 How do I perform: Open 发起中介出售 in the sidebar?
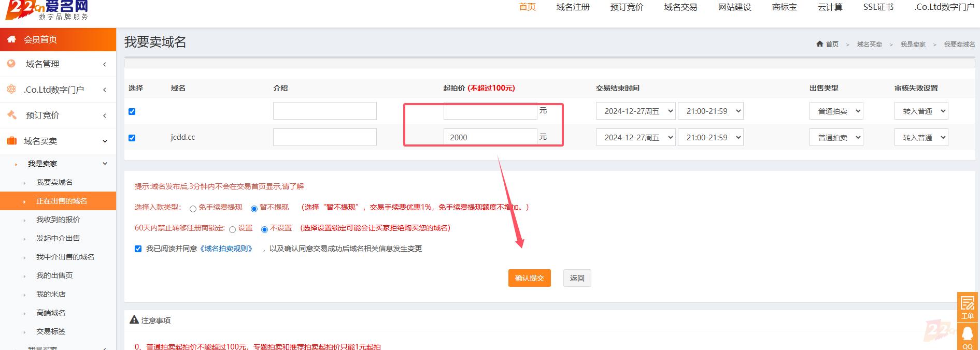click(58, 238)
